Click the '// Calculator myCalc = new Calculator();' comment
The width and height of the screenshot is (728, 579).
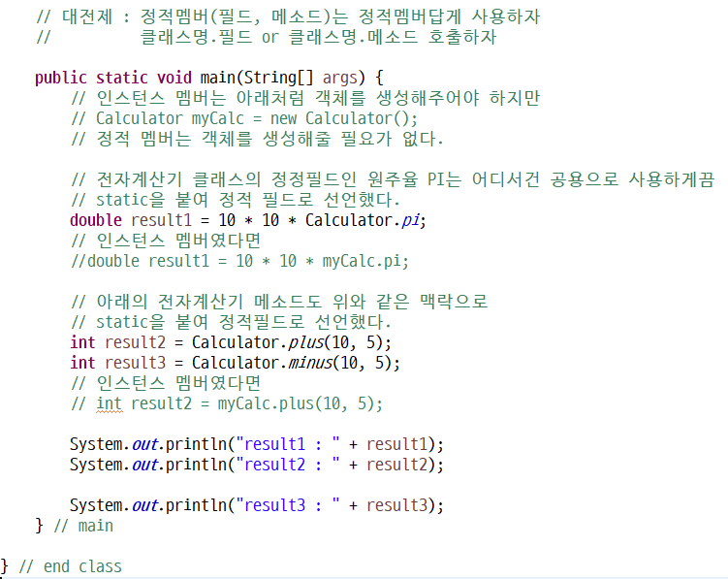click(x=244, y=118)
